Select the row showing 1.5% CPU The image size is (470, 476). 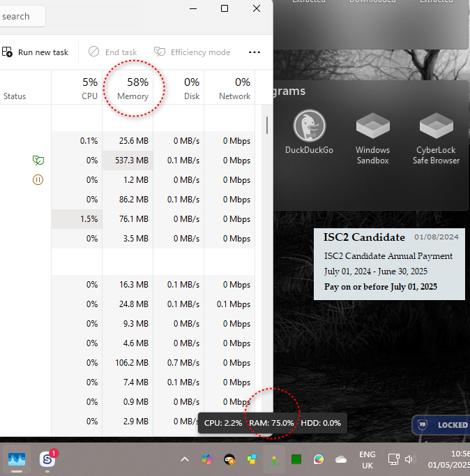tap(128, 219)
